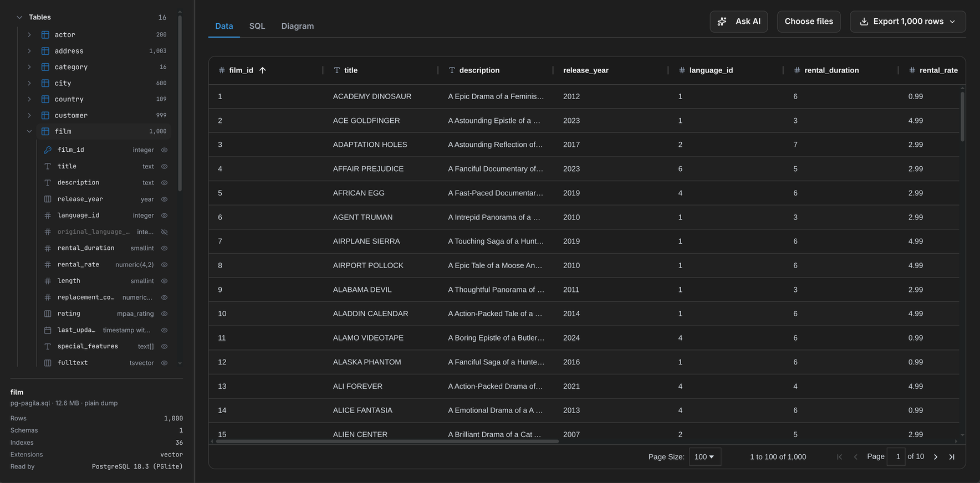Click the text icon beside special_features
980x483 pixels.
pos(48,346)
